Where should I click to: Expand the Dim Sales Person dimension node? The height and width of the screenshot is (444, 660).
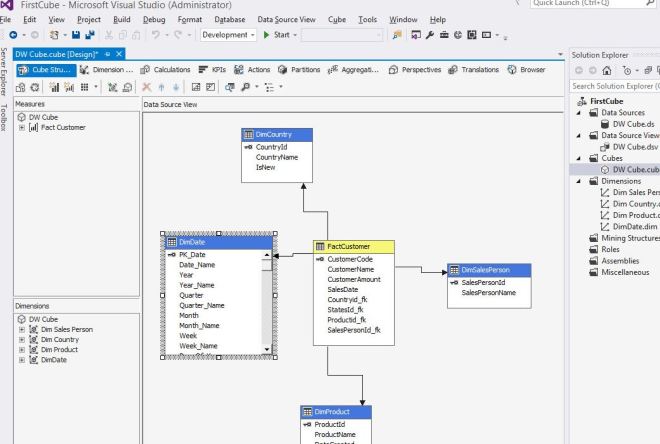point(23,329)
